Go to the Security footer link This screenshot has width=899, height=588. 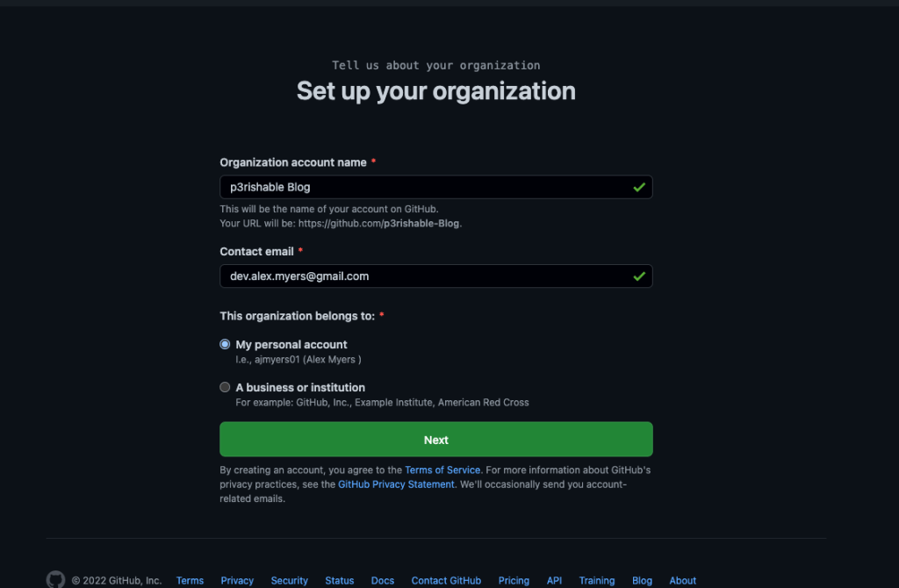[x=289, y=581]
